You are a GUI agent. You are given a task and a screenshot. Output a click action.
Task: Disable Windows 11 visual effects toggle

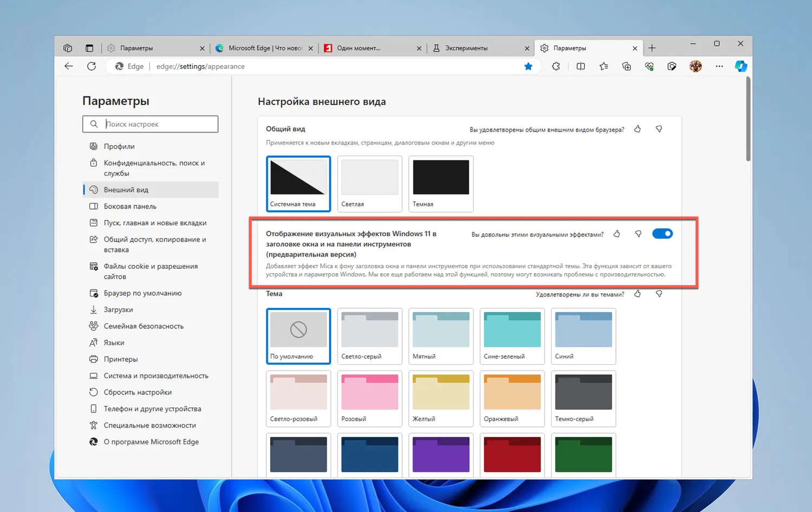662,234
